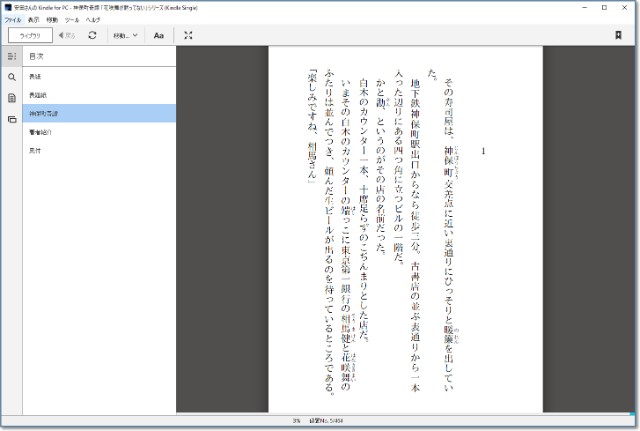The image size is (640, 431).
Task: Open the ツール menu
Action: pos(72,19)
